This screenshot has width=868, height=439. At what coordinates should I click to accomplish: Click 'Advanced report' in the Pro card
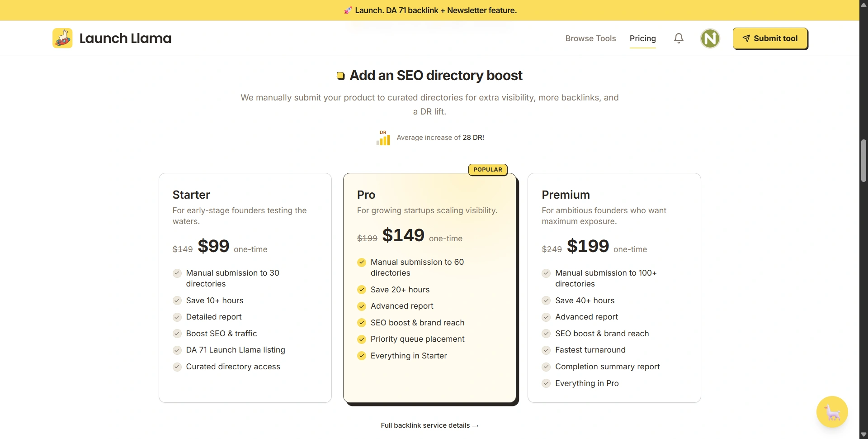[x=402, y=306]
